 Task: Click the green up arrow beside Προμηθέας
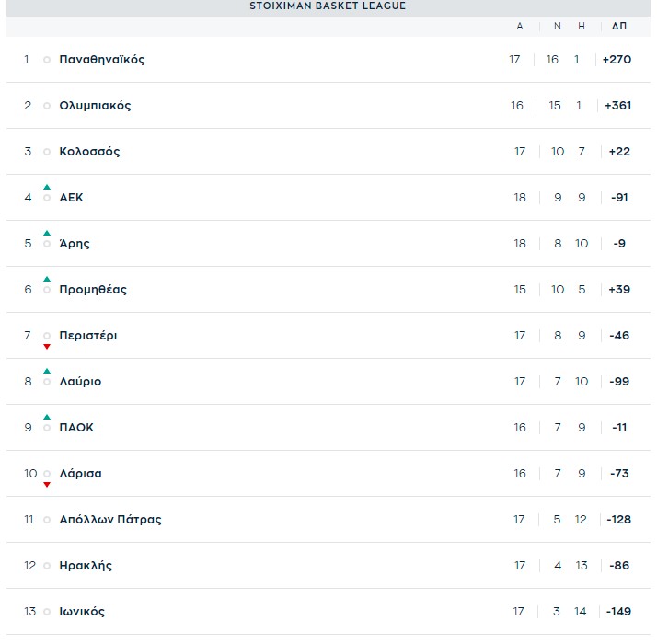pyautogui.click(x=47, y=279)
